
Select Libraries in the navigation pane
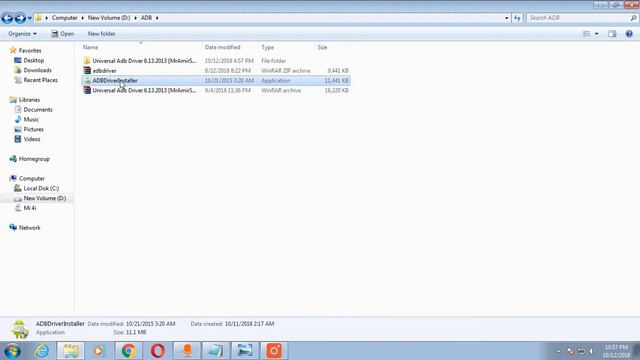pos(29,100)
